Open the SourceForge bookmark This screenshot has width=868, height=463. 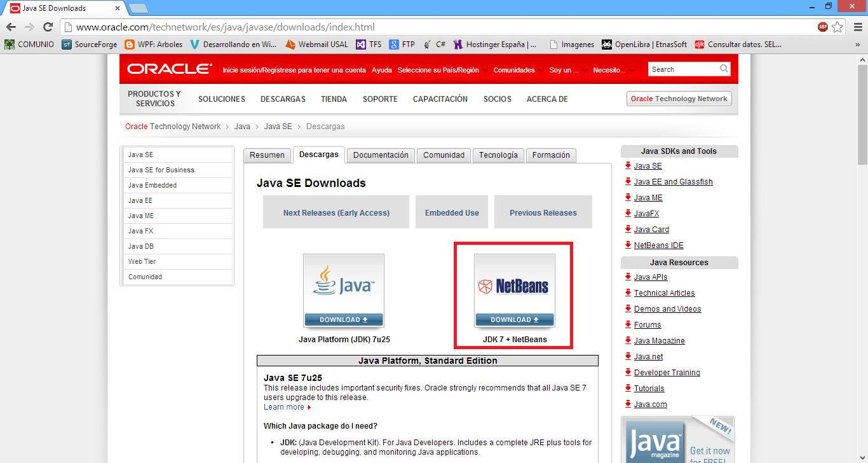point(90,45)
